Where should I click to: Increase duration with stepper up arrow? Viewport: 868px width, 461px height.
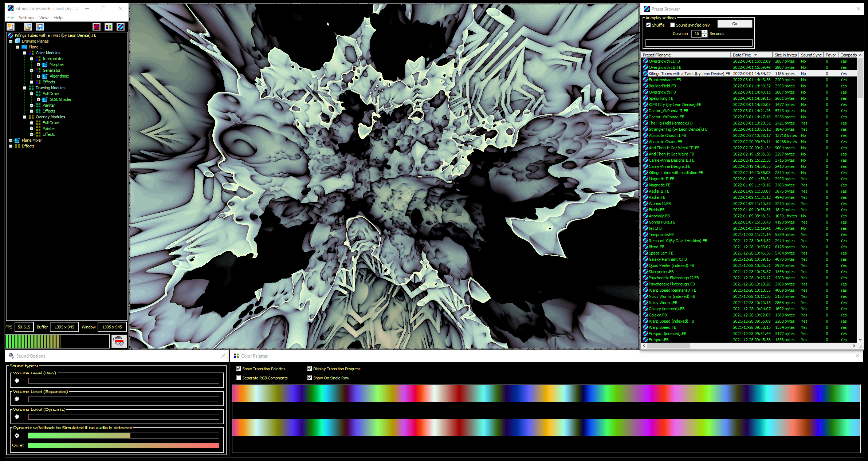[705, 32]
